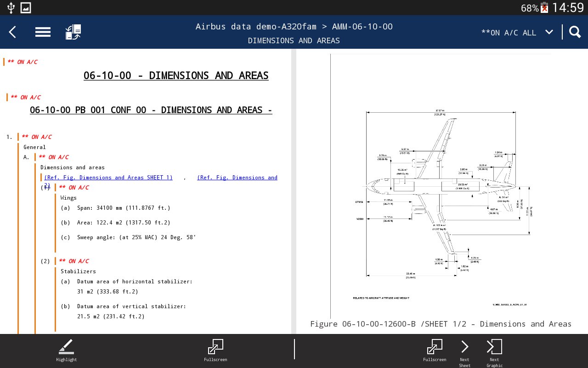Open figure pane in Fullscreen

[x=435, y=350]
